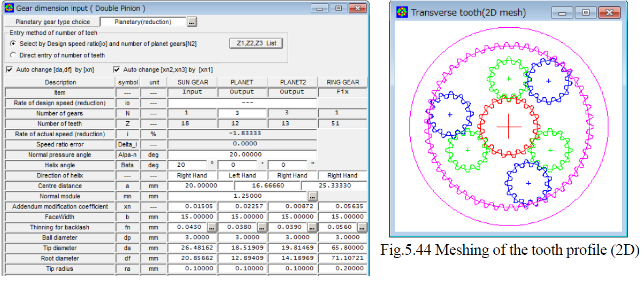Toggle Auto change [xn2,xn3] by [xn1] checkbox
The height and width of the screenshot is (288, 644).
(116, 69)
